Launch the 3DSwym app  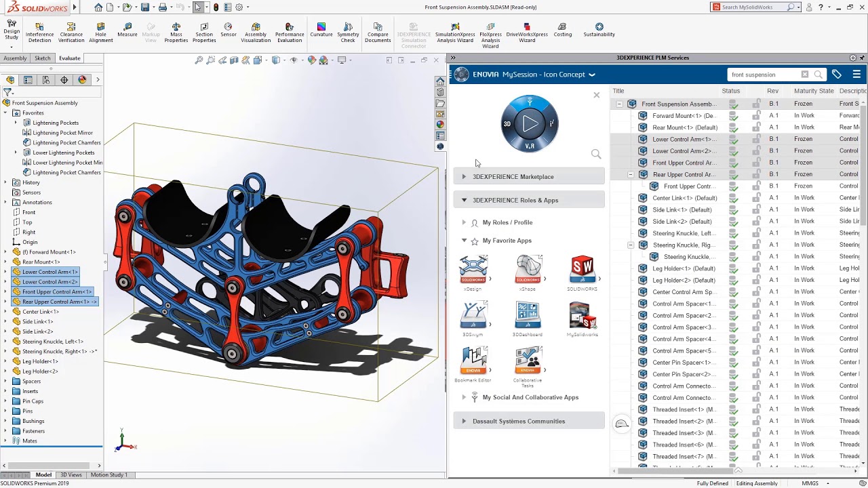click(x=473, y=319)
